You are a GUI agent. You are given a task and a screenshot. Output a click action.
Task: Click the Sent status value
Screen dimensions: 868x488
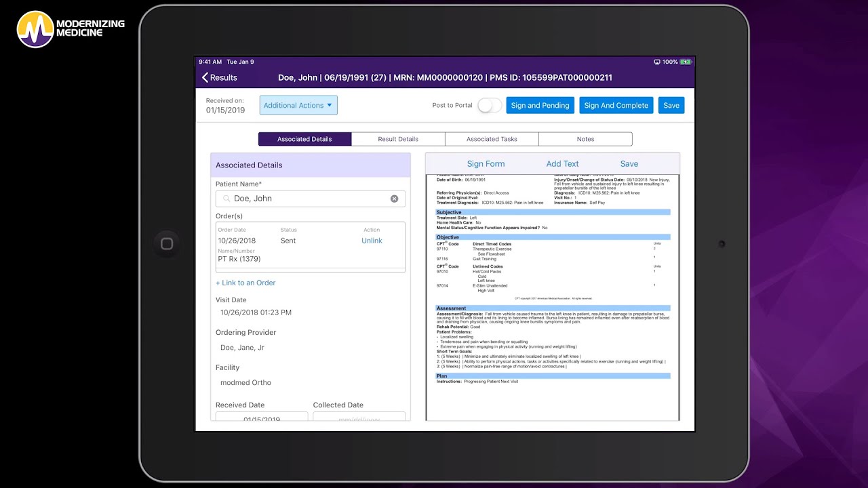tap(288, 241)
